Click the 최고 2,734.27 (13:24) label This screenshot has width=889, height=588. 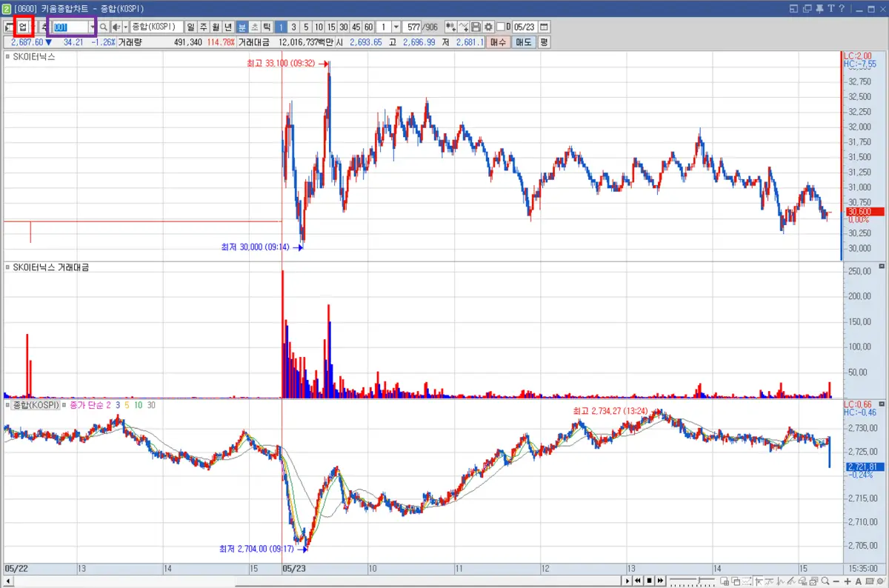point(610,410)
